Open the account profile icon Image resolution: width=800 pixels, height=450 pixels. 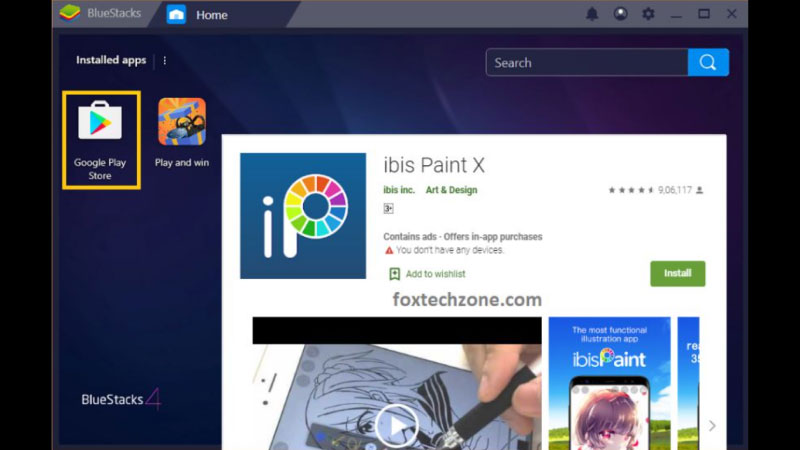tap(620, 14)
